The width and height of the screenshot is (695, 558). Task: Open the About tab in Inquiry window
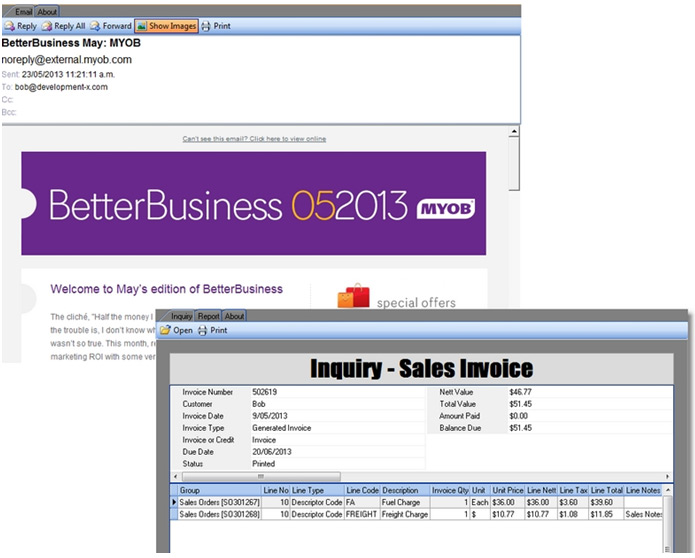click(234, 316)
